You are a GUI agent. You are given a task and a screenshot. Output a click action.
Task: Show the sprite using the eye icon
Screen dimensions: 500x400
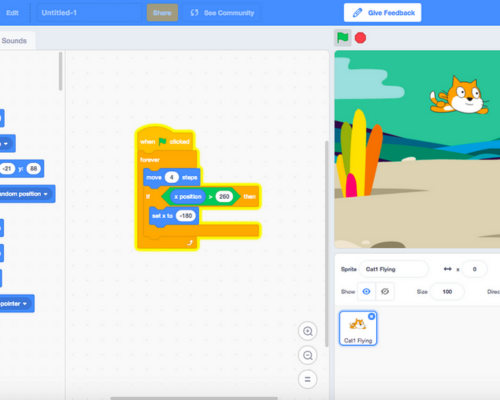pyautogui.click(x=366, y=292)
